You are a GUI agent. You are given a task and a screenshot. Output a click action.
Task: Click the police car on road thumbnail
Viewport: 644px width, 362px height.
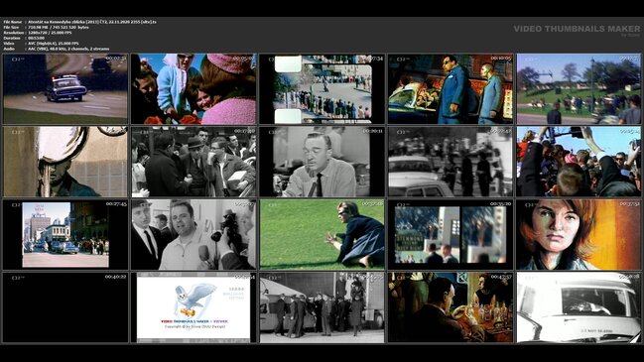click(65, 88)
